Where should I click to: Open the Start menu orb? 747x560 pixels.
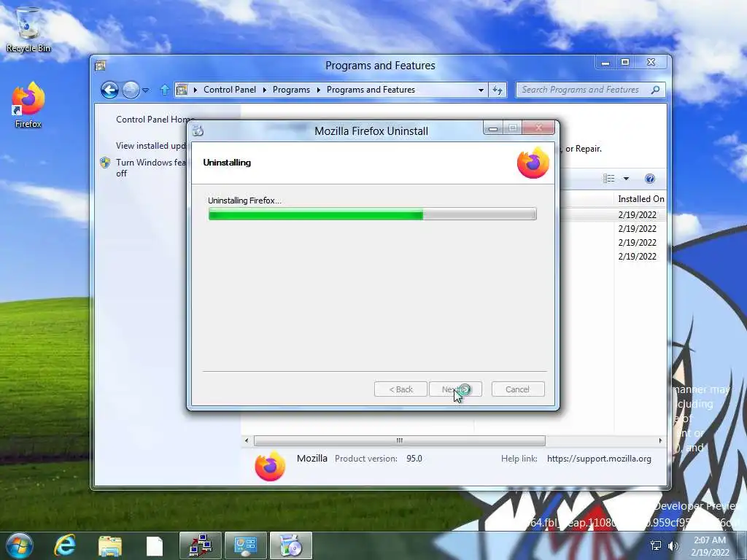coord(19,545)
